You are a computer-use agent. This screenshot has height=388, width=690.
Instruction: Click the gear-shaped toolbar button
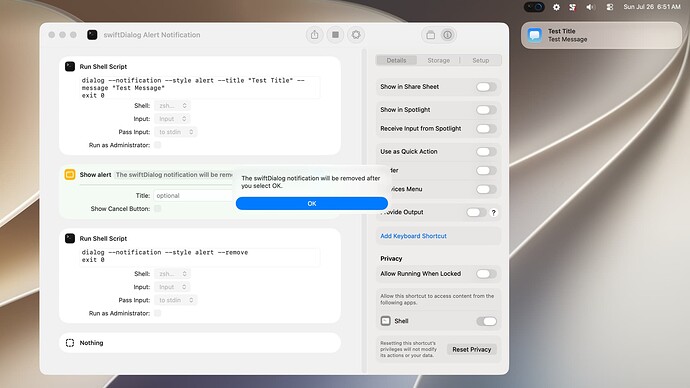pos(356,35)
